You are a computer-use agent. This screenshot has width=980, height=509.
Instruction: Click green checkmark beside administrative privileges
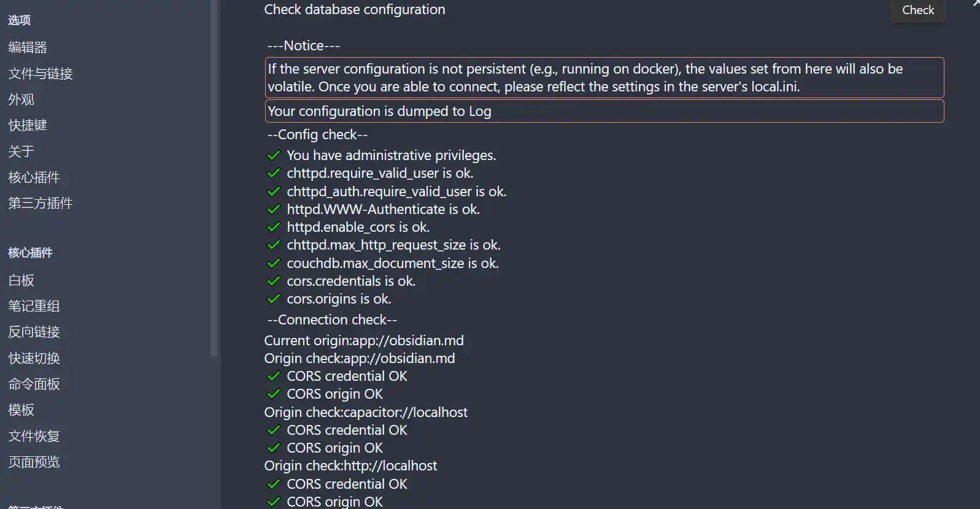tap(274, 155)
